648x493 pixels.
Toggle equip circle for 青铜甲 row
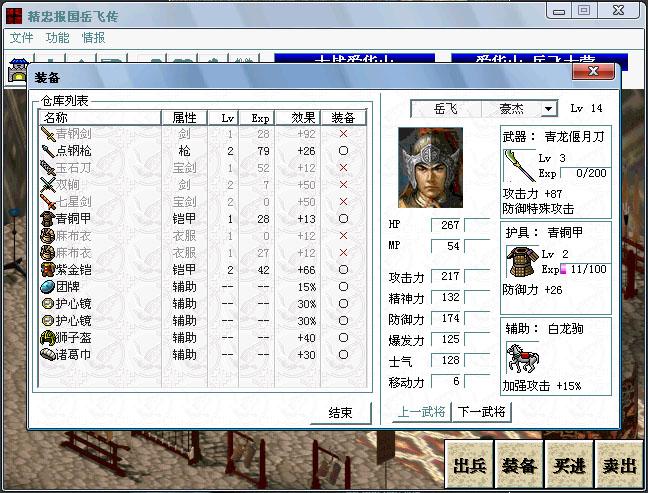tap(343, 219)
